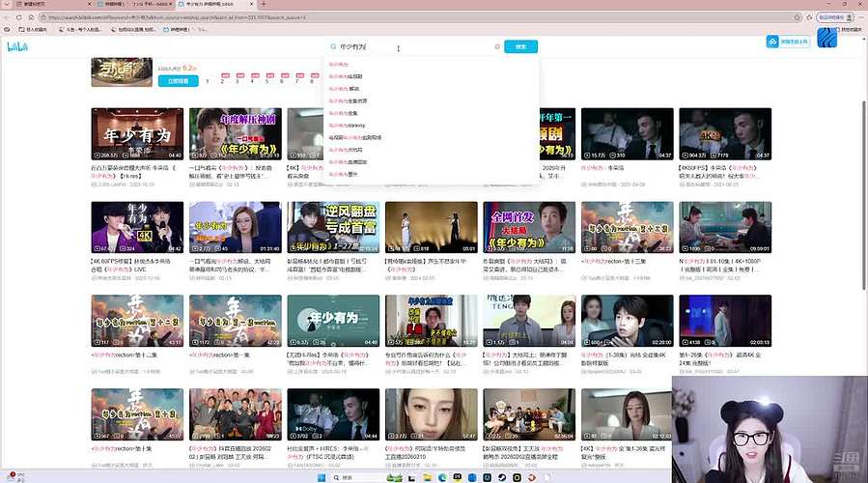This screenshot has height=483, width=868.
Task: Close the active bilibili search tab
Action: coord(252,4)
